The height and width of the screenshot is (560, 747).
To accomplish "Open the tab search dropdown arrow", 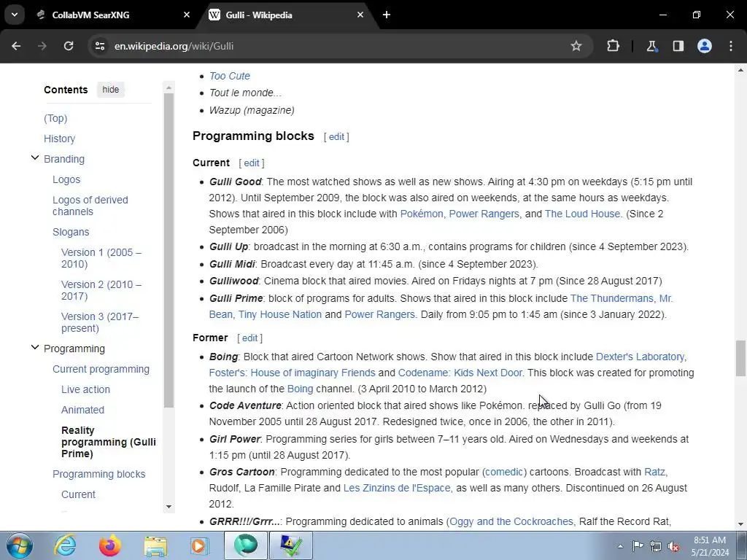I will (x=15, y=15).
